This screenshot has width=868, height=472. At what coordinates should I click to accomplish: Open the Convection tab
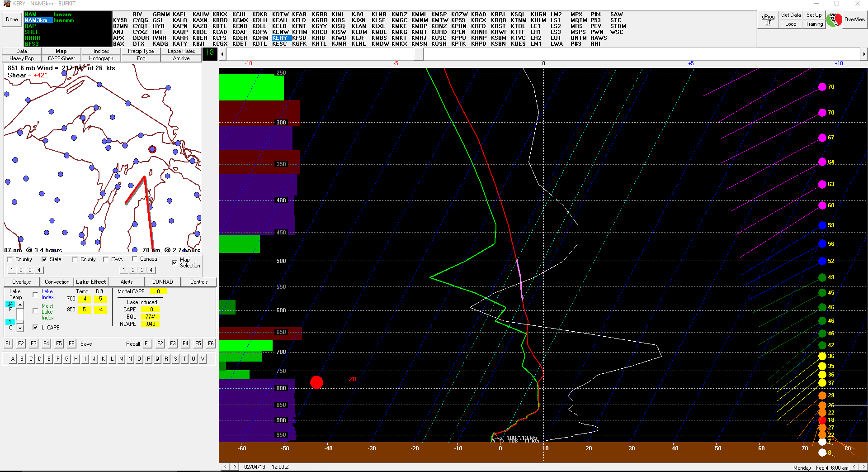(x=57, y=281)
